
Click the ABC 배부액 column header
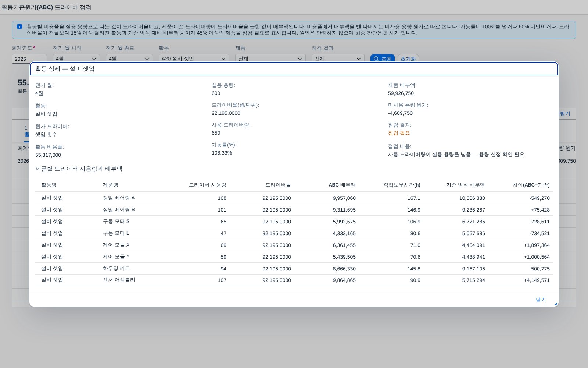tap(342, 185)
